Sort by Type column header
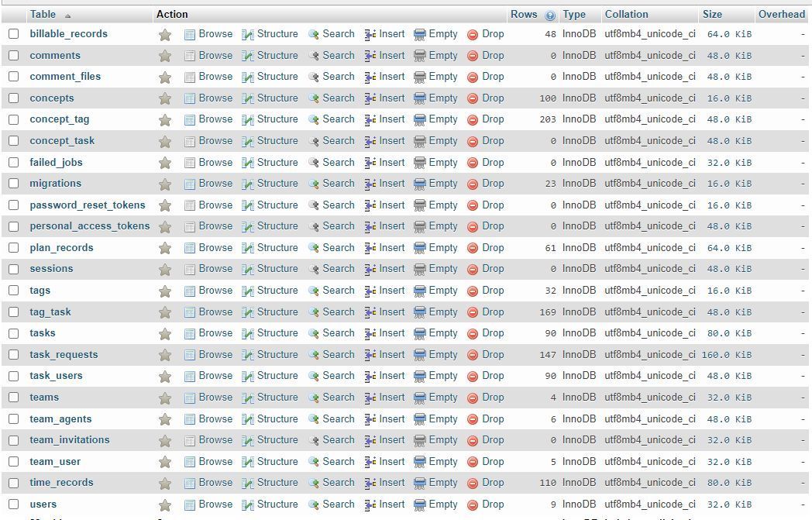The width and height of the screenshot is (812, 520). coord(574,14)
